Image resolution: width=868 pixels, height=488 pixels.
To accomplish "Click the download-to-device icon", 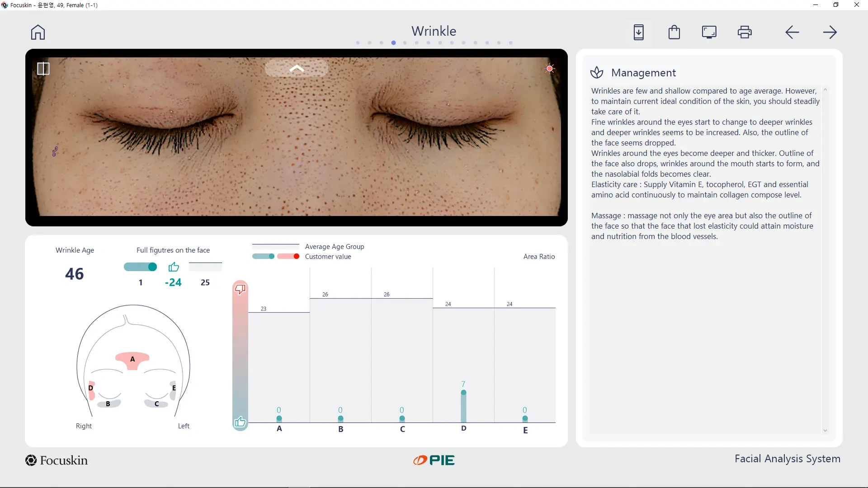I will coord(638,33).
